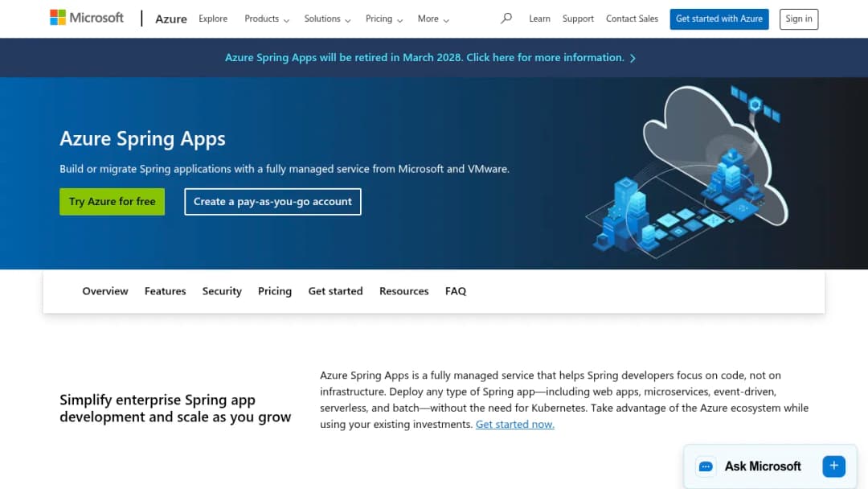Open the Azure Spring Apps retirement notice
The width and height of the screenshot is (868, 489).
pyautogui.click(x=430, y=58)
